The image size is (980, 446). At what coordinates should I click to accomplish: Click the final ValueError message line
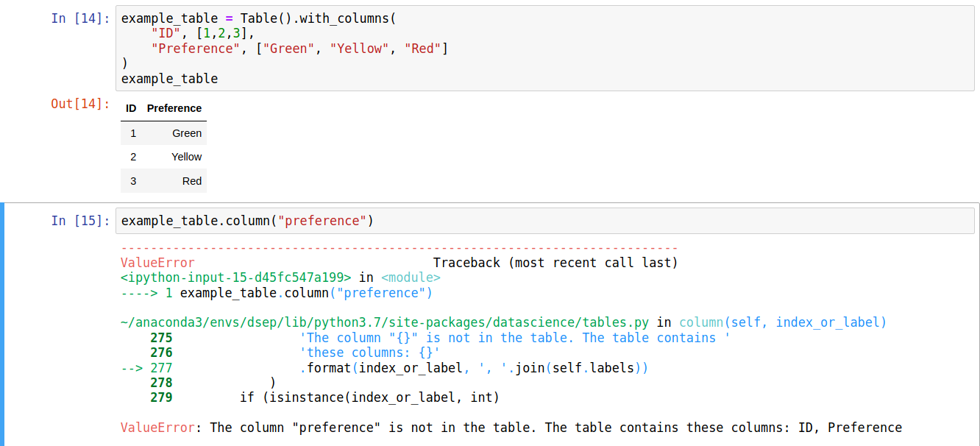coord(511,428)
